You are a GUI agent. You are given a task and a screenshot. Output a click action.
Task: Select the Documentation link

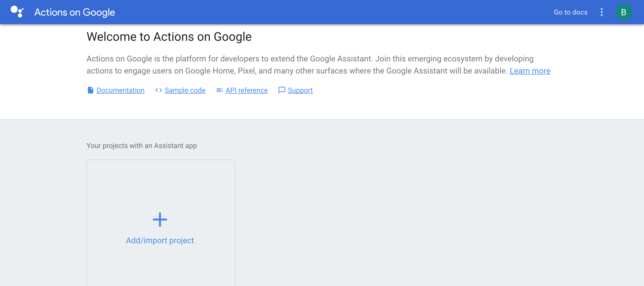click(x=120, y=90)
